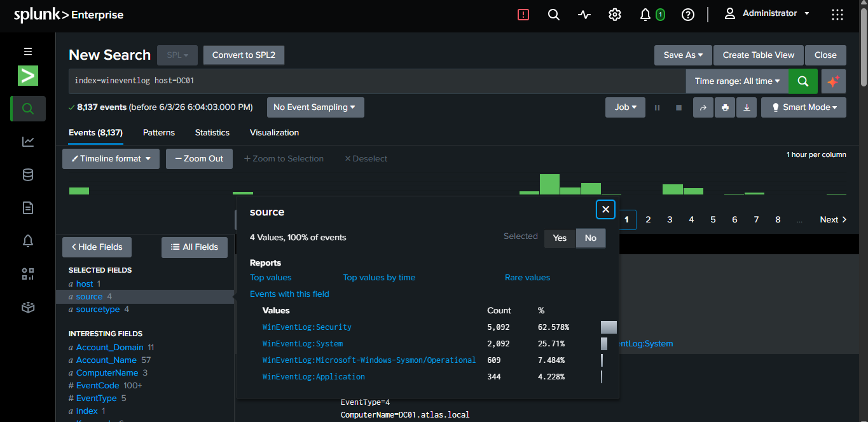Pause the search job

[x=658, y=107]
